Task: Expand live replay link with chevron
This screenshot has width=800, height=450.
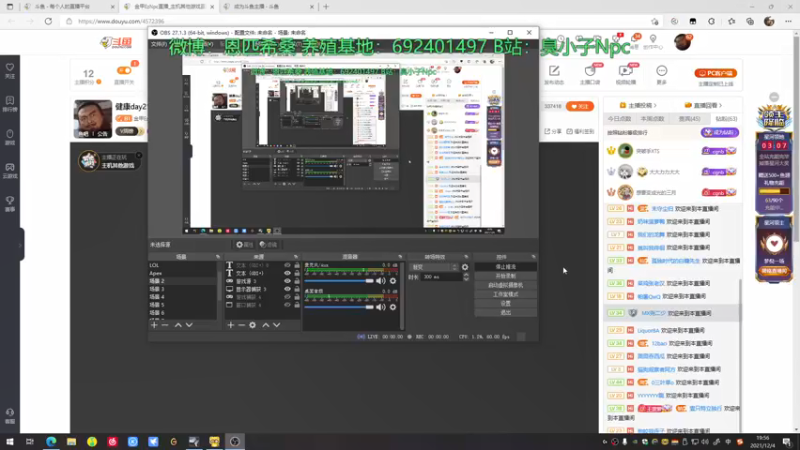Action: point(703,105)
